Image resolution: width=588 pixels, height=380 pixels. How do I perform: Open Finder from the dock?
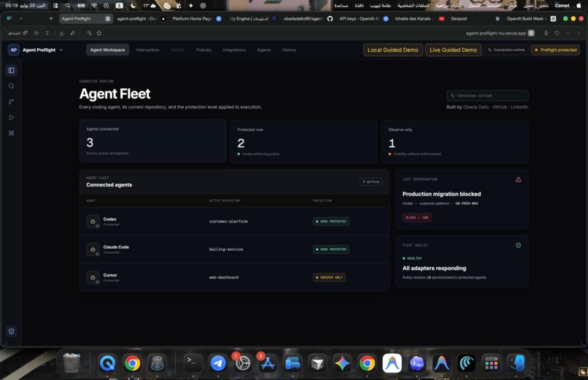(516, 363)
